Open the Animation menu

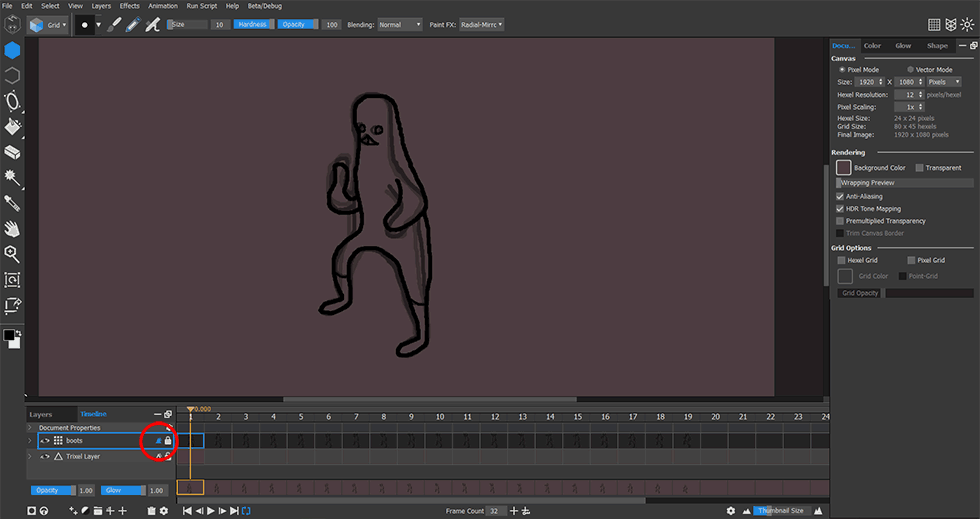[162, 6]
